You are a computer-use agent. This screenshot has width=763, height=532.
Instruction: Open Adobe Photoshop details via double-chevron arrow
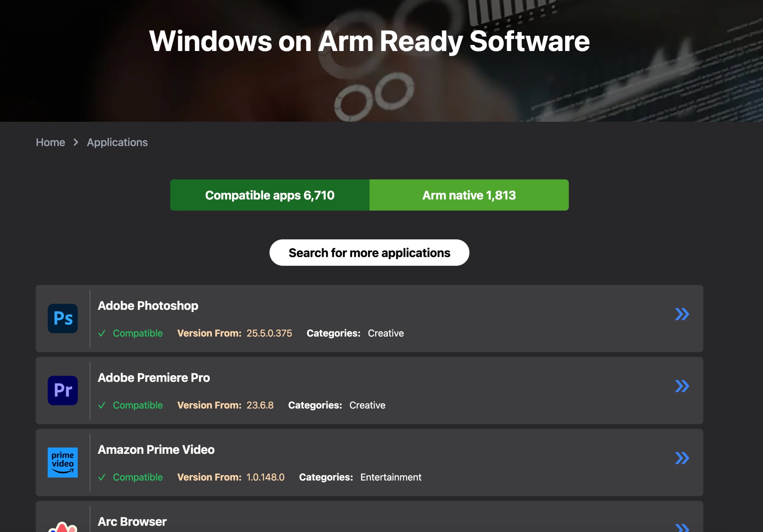coord(682,314)
